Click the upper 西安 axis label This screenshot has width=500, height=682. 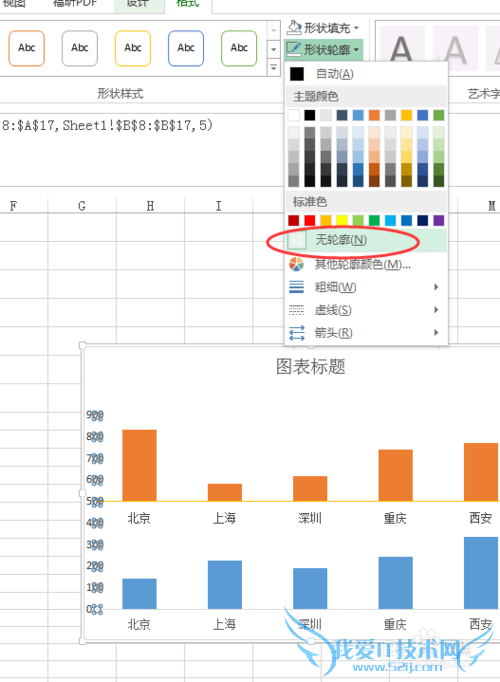click(481, 518)
